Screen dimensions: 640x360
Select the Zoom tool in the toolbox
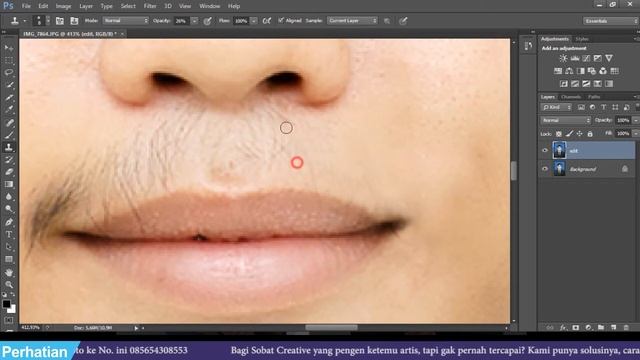[9, 284]
